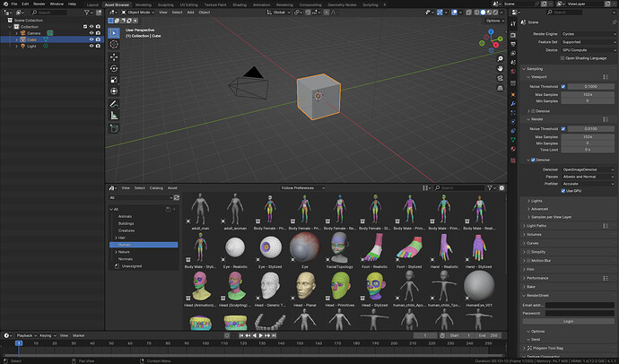619x364 pixels.
Task: Toggle render Noise Threshold checkbox
Action: point(563,128)
